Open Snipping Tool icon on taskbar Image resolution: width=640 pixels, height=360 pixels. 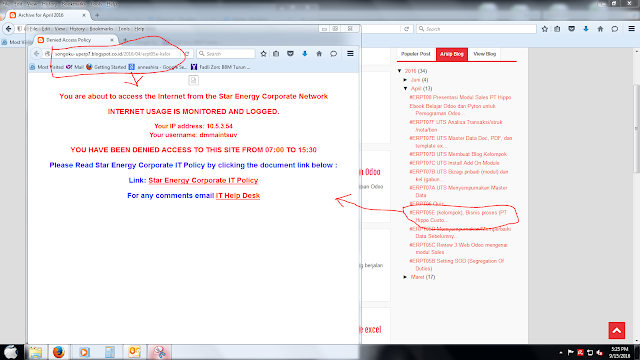click(160, 352)
